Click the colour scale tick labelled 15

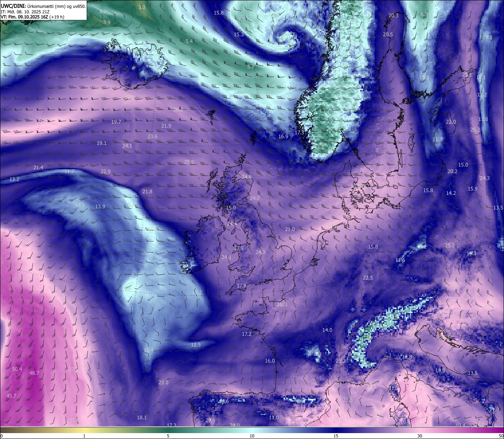pyautogui.click(x=336, y=436)
